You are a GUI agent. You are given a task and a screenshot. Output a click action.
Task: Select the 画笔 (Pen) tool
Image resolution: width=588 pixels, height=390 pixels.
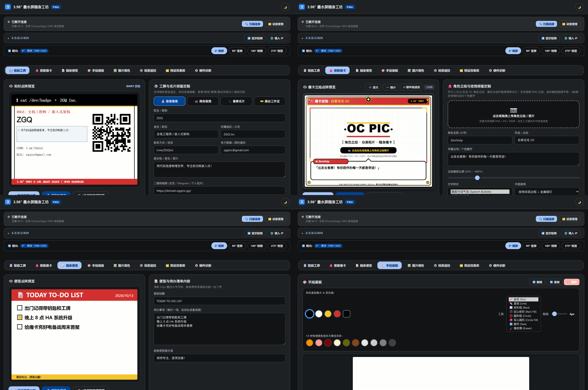(523, 299)
